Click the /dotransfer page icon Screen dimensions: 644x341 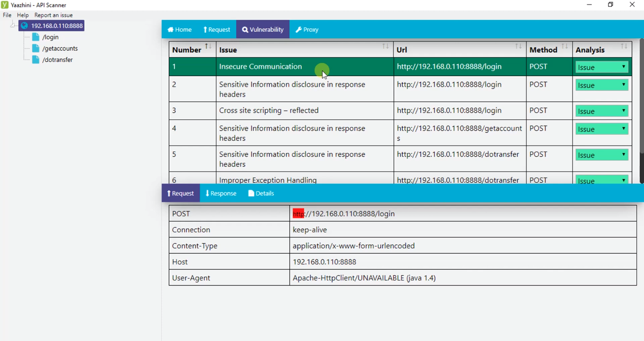pyautogui.click(x=36, y=60)
